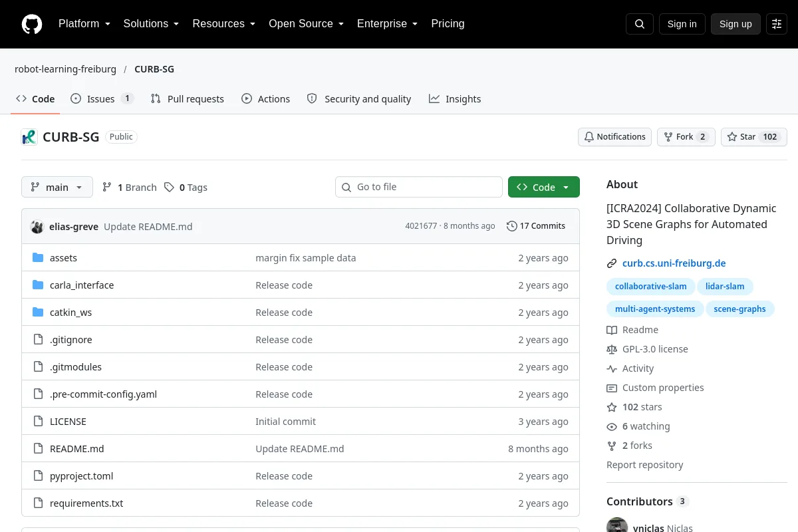Open the GitHub homepage logo

32,24
